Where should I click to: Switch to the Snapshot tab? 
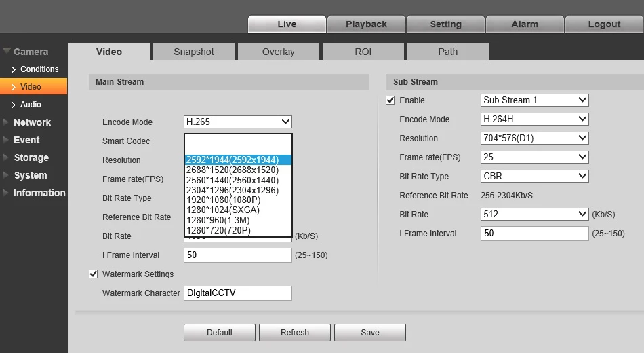coord(193,52)
